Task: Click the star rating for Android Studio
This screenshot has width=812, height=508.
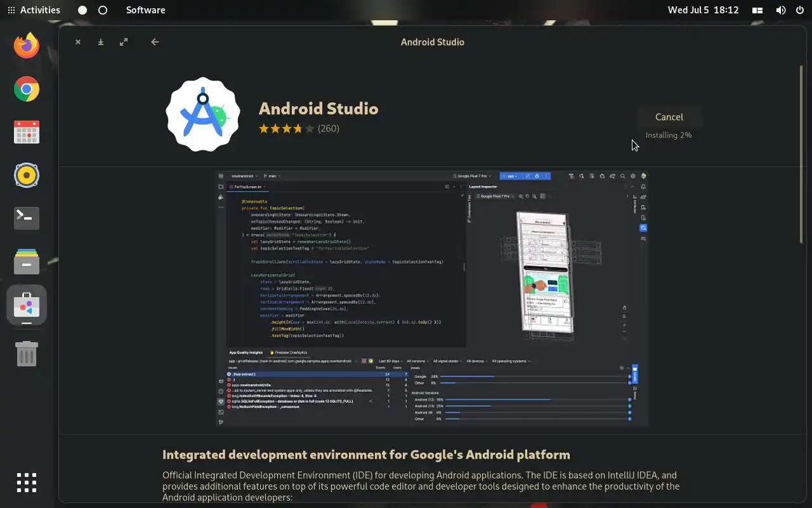Action: point(286,128)
